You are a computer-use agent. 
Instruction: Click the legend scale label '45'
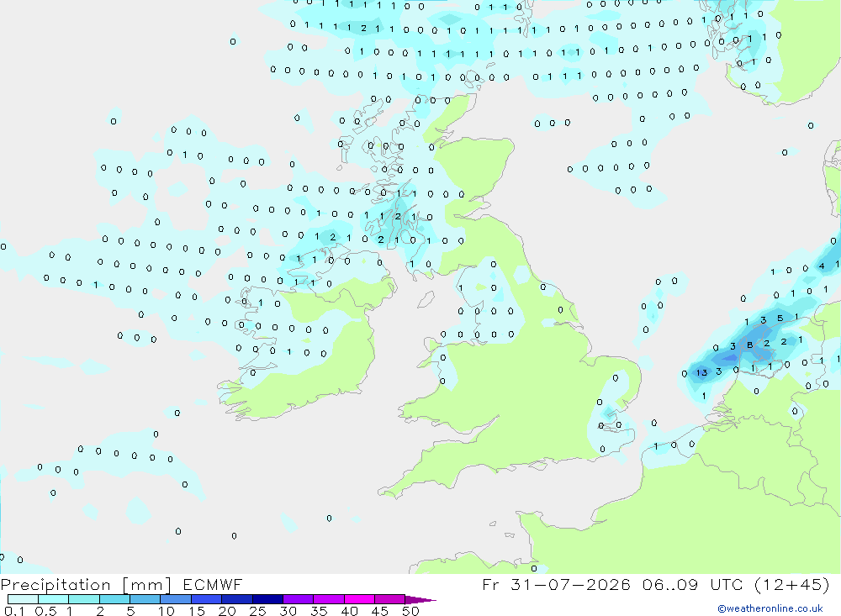point(380,611)
